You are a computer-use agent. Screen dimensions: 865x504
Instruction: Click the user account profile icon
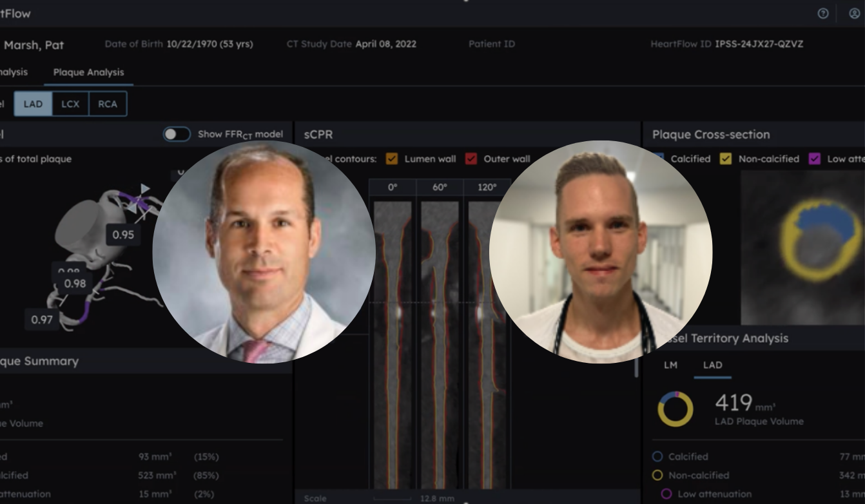coord(854,14)
